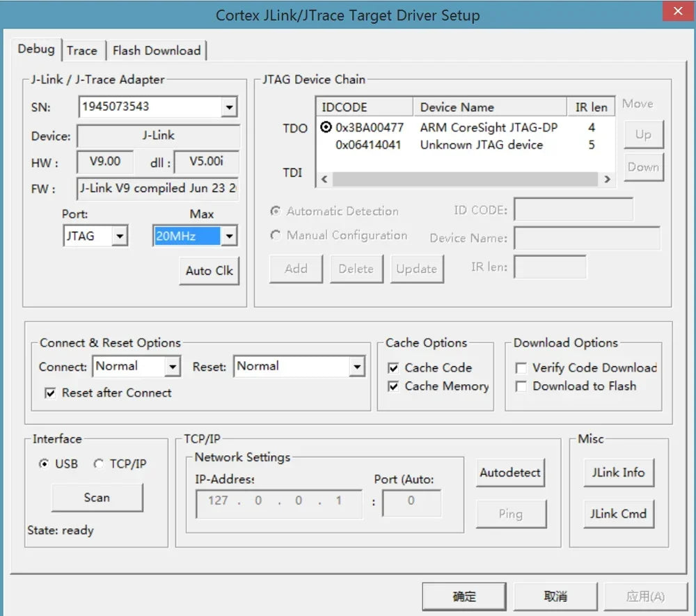
Task: Click the Device Name input field
Action: 587,237
